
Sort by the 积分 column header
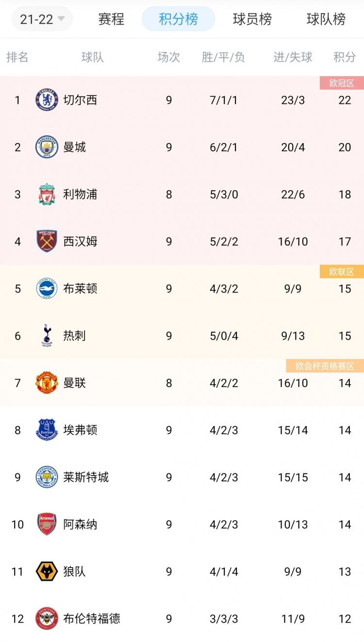coord(344,57)
